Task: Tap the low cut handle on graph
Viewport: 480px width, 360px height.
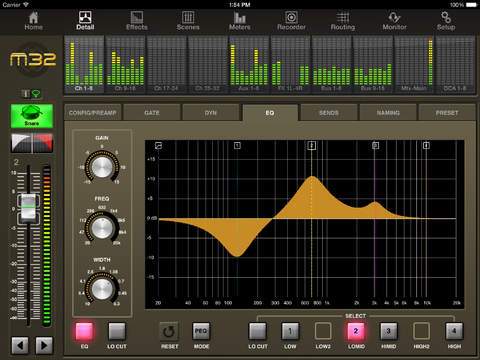Action: pyautogui.click(x=159, y=145)
